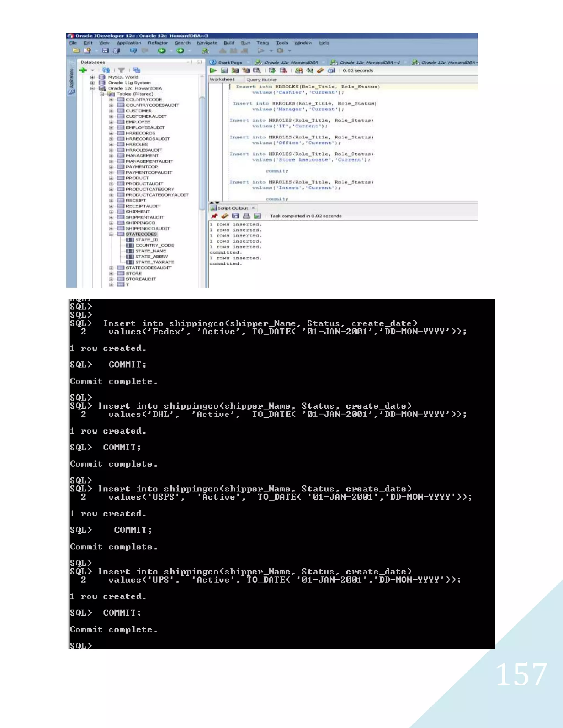Collapse the STATECODES table node
This screenshot has height=728, width=563.
[x=111, y=234]
